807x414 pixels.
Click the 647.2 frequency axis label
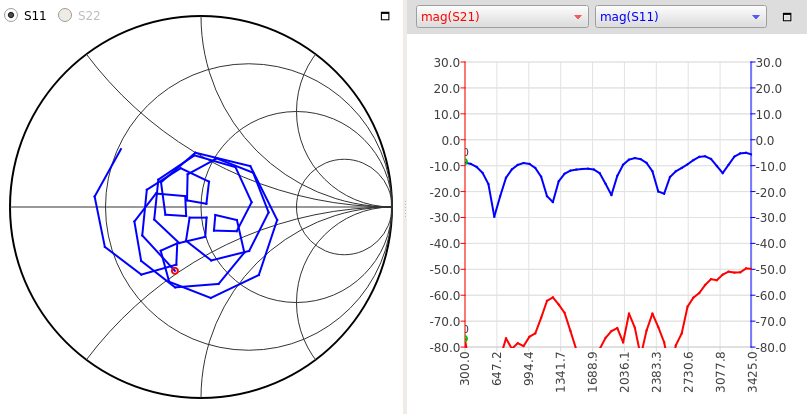pos(497,371)
